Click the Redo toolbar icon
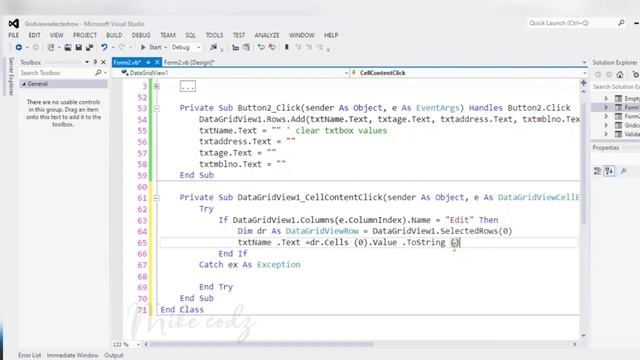640x360 pixels. 122,47
